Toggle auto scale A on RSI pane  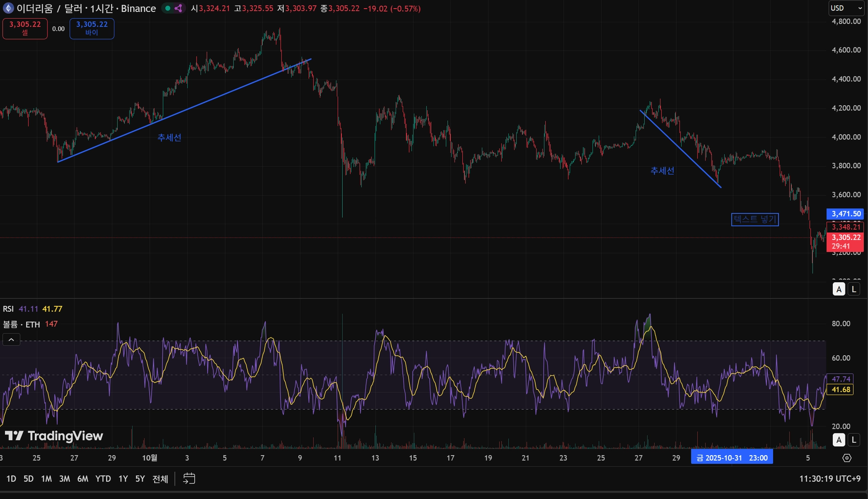pos(839,439)
